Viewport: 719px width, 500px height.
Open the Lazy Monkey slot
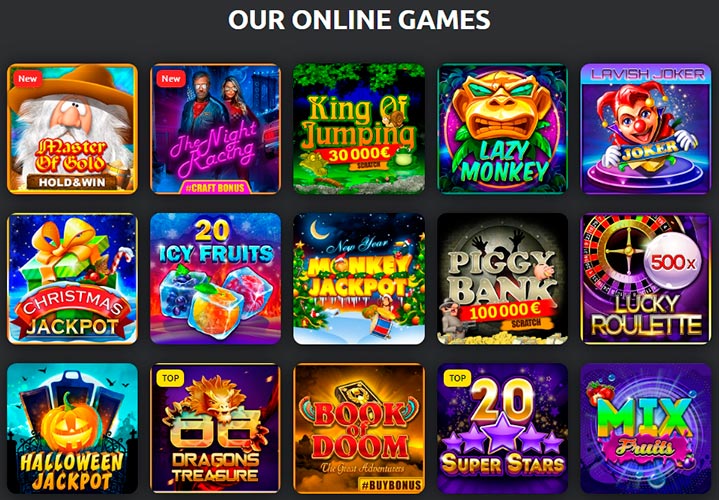tap(503, 129)
